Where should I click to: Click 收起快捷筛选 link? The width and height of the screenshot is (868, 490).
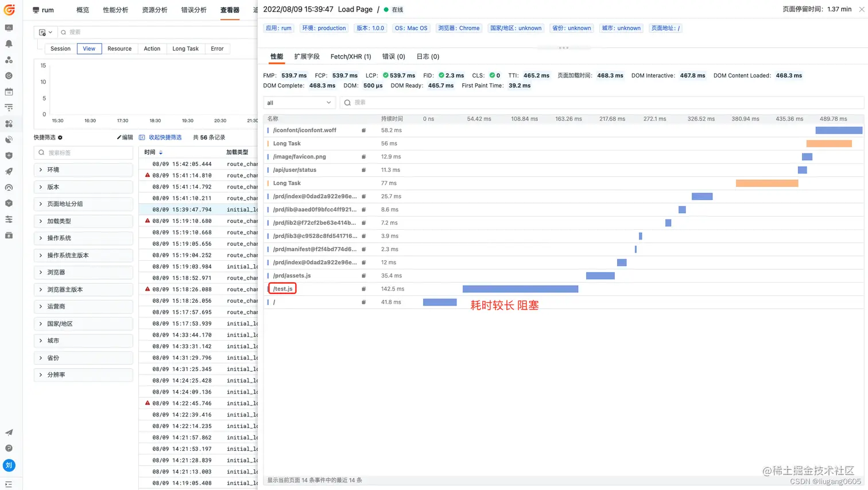click(x=161, y=138)
